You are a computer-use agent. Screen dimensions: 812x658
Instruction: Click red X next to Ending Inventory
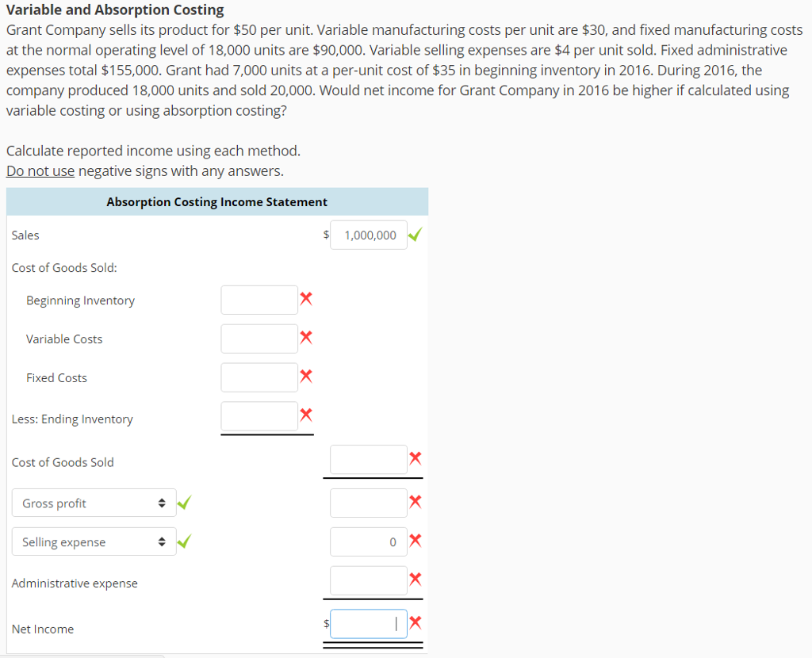pos(306,415)
